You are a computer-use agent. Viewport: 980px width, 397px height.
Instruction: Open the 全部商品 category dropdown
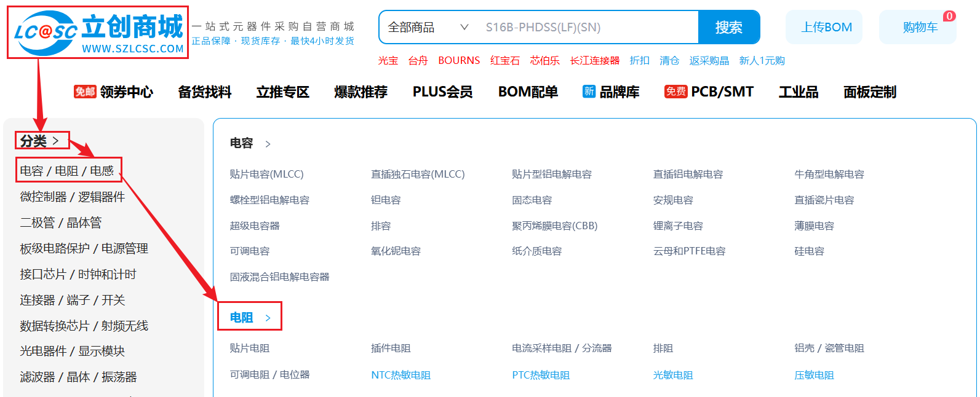pyautogui.click(x=428, y=27)
